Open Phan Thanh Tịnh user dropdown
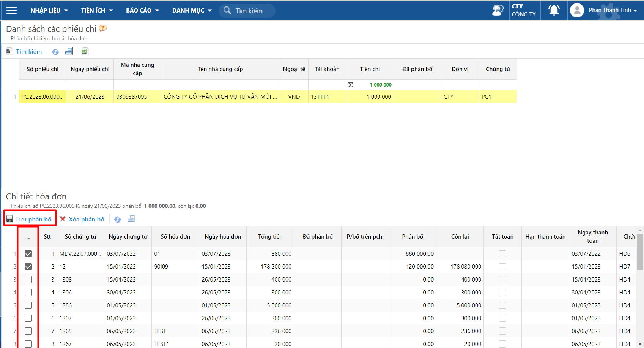Image resolution: width=644 pixels, height=348 pixels. coord(603,10)
